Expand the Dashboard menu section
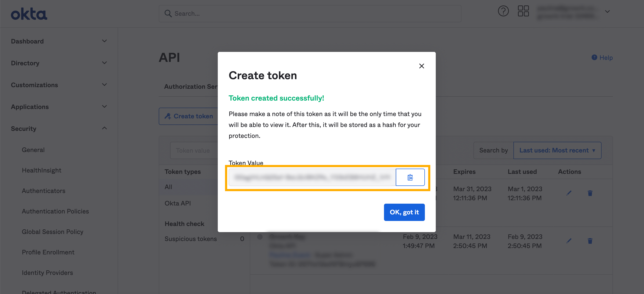This screenshot has height=294, width=644. pyautogui.click(x=104, y=41)
